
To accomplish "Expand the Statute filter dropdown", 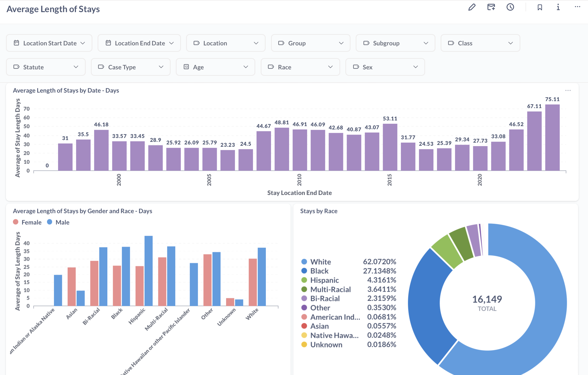I will [x=46, y=67].
